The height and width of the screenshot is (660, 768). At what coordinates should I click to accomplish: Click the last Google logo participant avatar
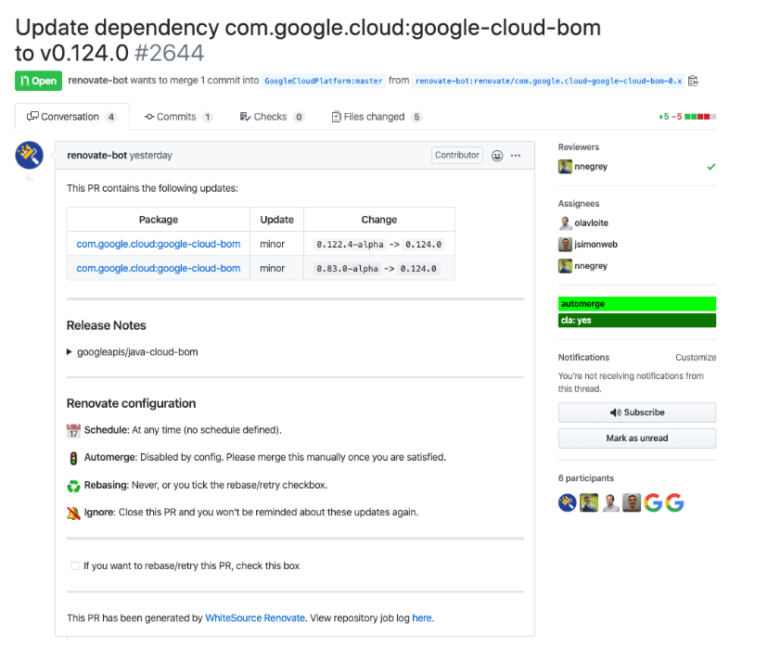675,502
